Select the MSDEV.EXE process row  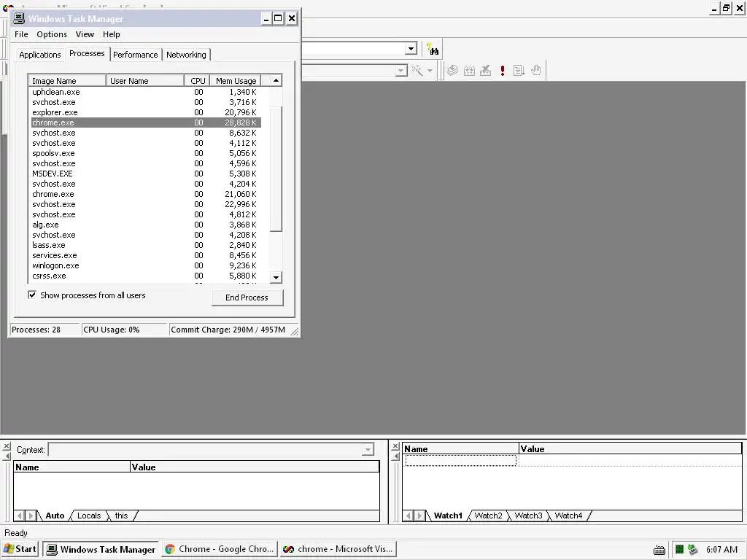coord(145,174)
